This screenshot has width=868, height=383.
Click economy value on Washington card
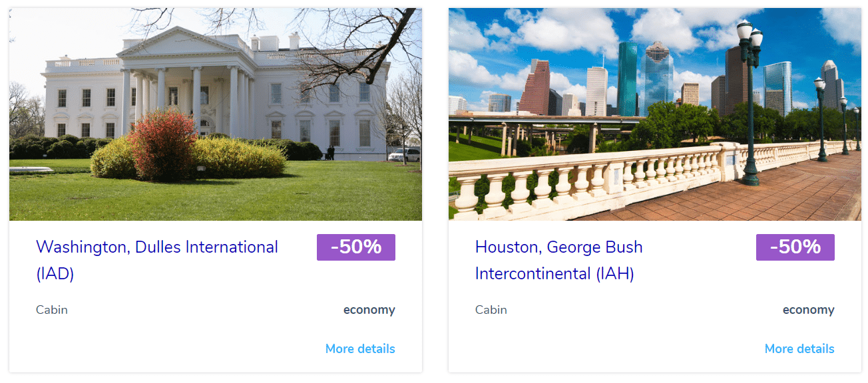[369, 310]
